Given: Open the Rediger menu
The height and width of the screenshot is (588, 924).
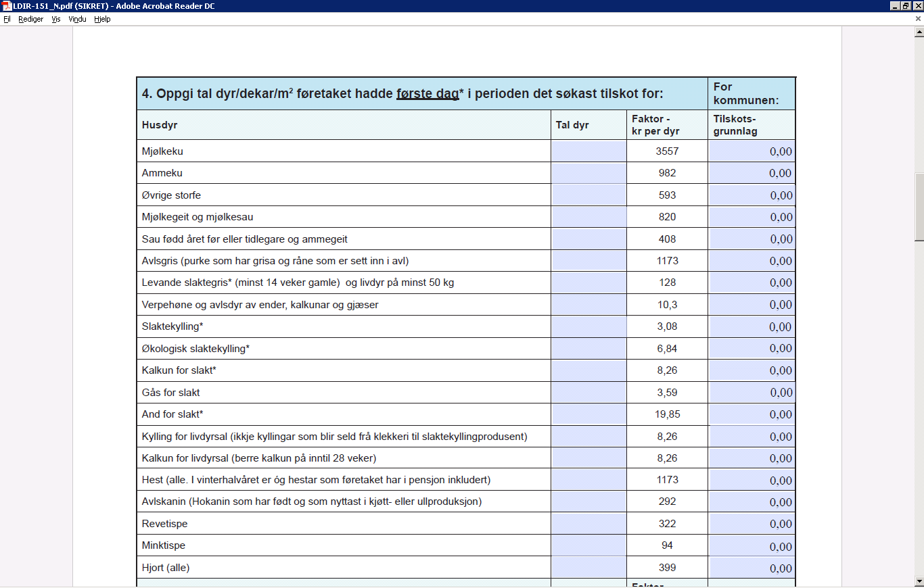Looking at the screenshot, I should pyautogui.click(x=30, y=19).
